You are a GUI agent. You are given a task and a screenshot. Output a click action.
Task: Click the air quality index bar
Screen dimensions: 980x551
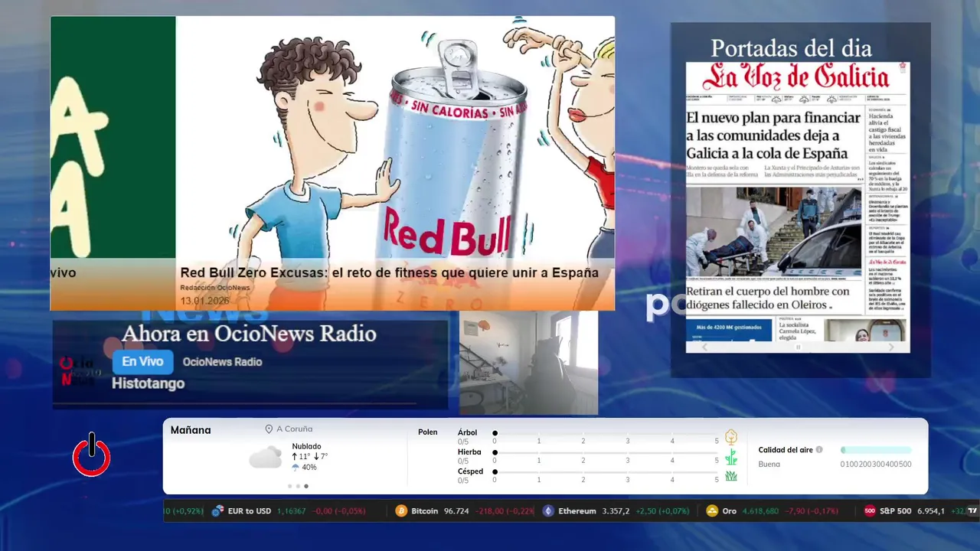click(x=876, y=450)
